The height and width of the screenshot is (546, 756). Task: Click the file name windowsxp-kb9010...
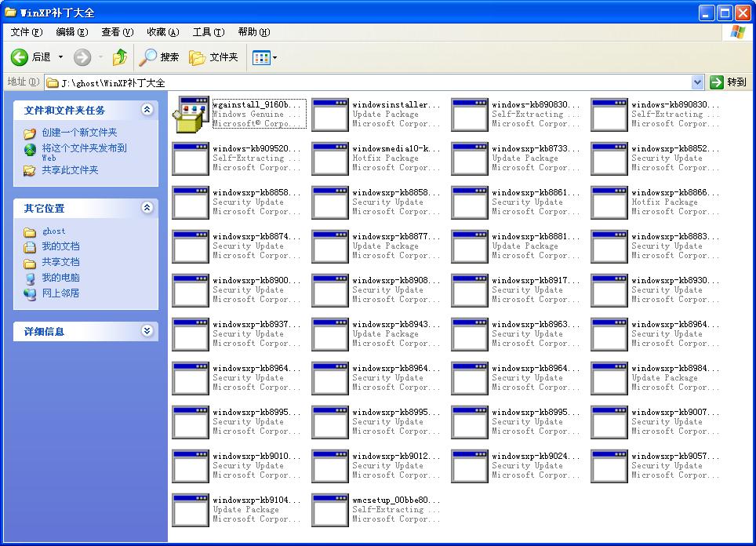[256, 456]
